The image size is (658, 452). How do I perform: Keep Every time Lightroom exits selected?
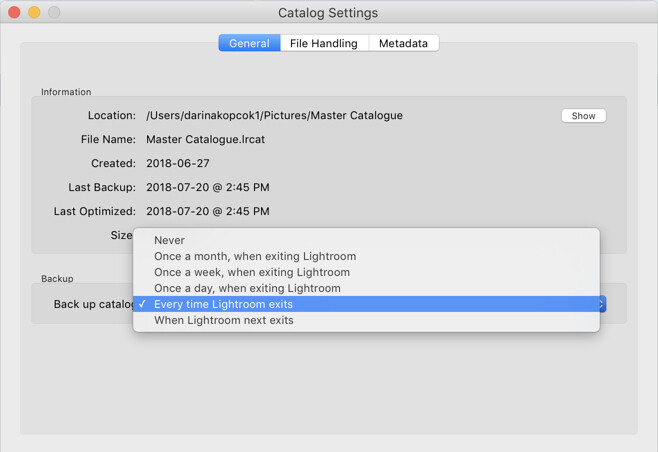click(366, 304)
